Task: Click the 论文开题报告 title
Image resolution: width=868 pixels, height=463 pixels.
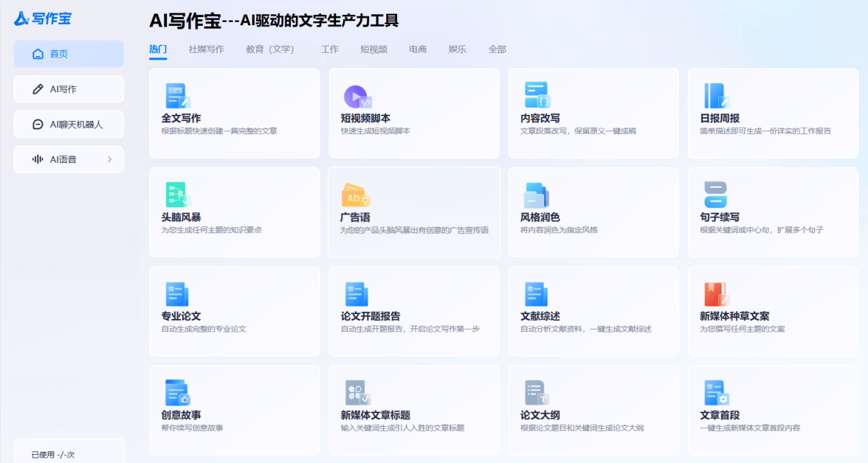Action: [x=370, y=316]
